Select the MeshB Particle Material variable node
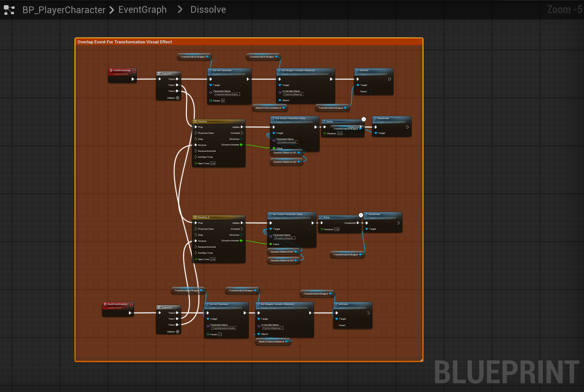The image size is (584, 392). [x=268, y=108]
